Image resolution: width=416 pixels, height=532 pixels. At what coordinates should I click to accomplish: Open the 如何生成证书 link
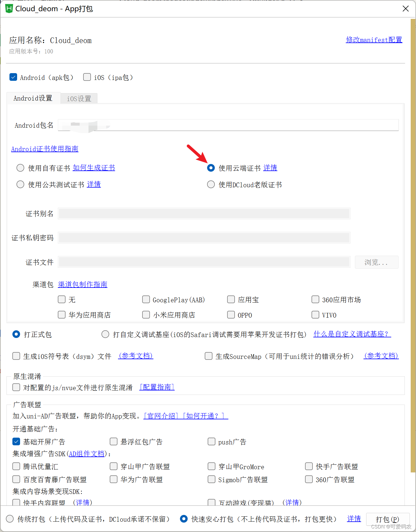pyautogui.click(x=94, y=168)
